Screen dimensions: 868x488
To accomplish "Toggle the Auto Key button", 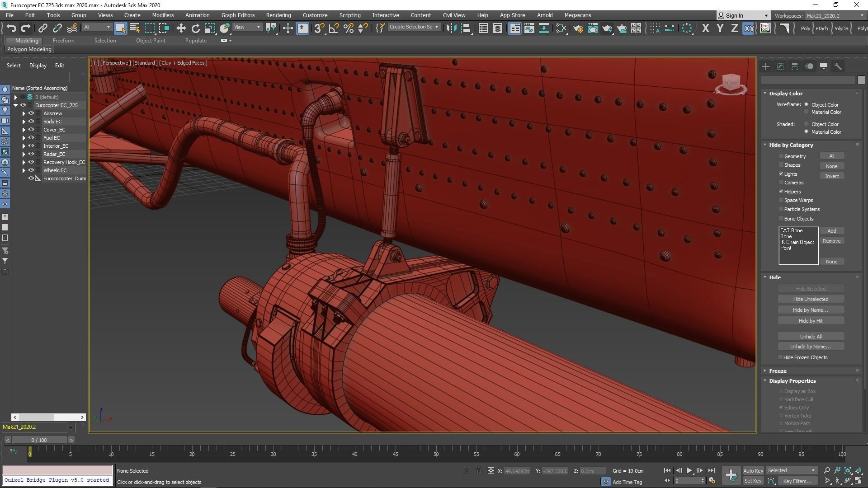I will [x=753, y=471].
